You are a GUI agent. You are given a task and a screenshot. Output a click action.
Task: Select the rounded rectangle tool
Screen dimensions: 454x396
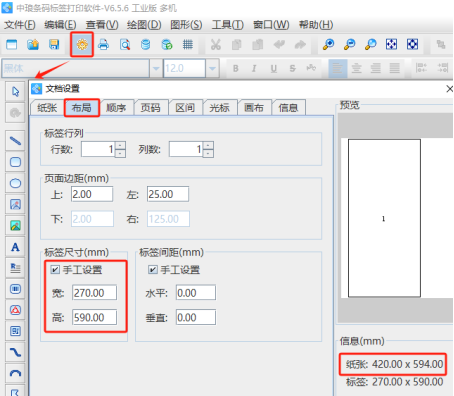(15, 162)
